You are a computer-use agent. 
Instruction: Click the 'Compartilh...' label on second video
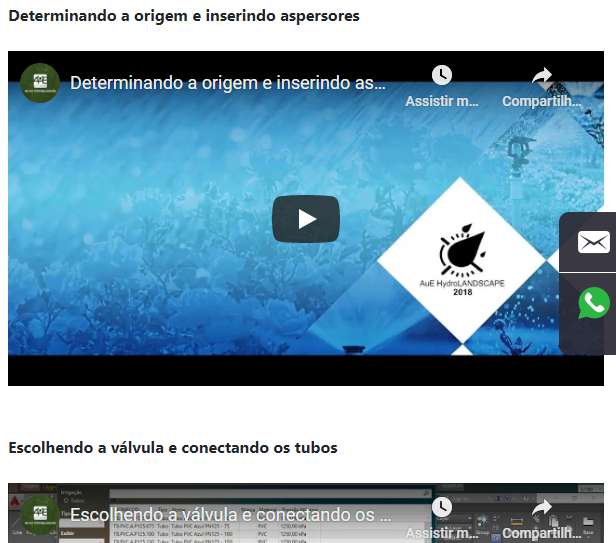point(541,533)
